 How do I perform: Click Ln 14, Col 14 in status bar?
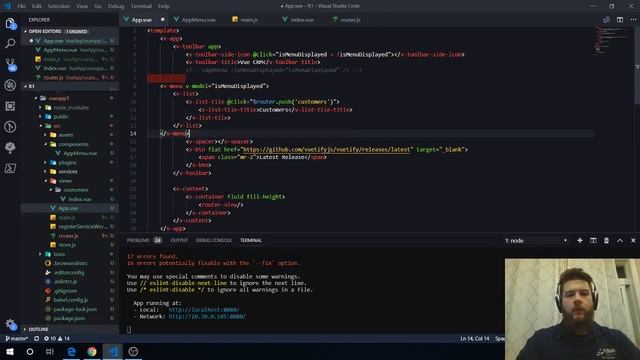click(475, 338)
